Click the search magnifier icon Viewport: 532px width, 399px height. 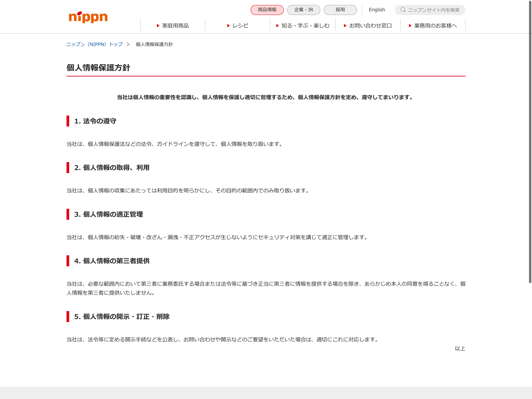[403, 10]
